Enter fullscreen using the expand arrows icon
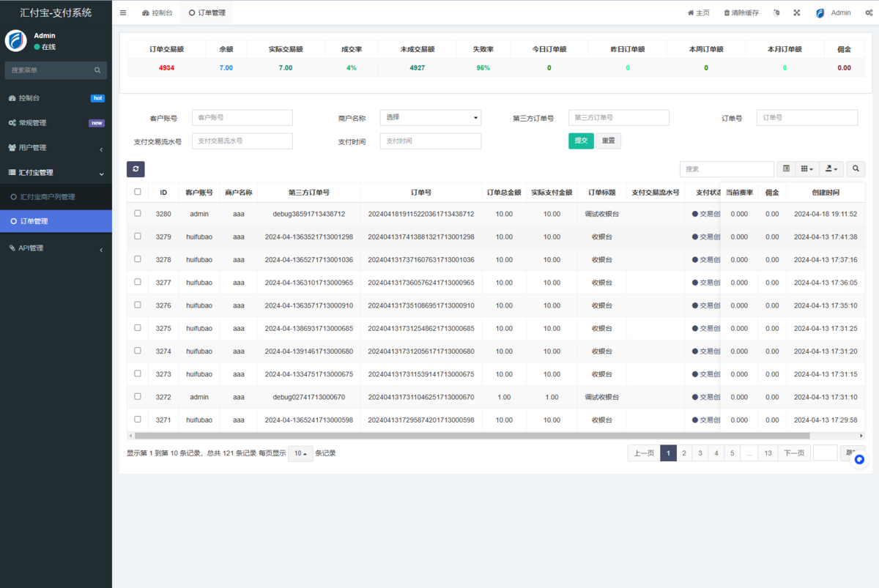The image size is (879, 588). 797,12
